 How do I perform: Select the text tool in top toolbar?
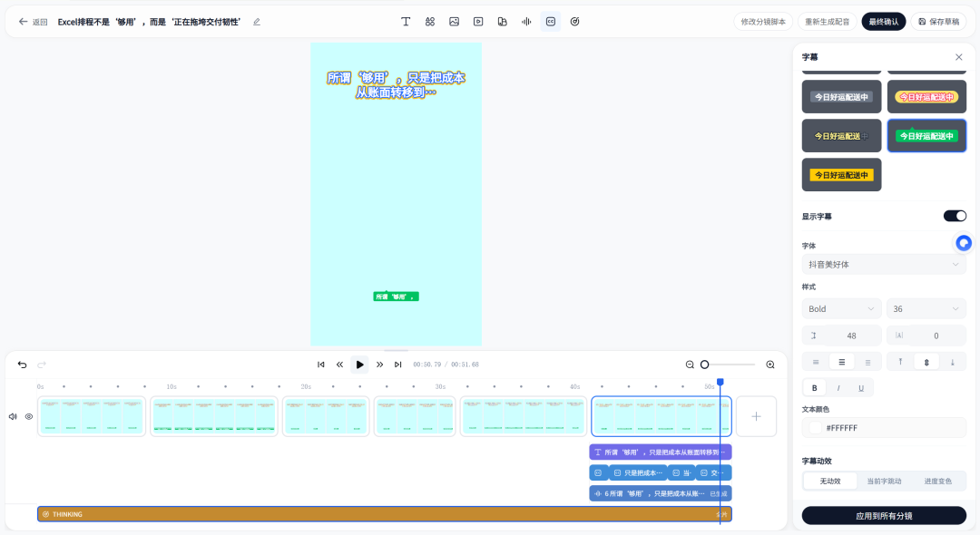(x=406, y=22)
